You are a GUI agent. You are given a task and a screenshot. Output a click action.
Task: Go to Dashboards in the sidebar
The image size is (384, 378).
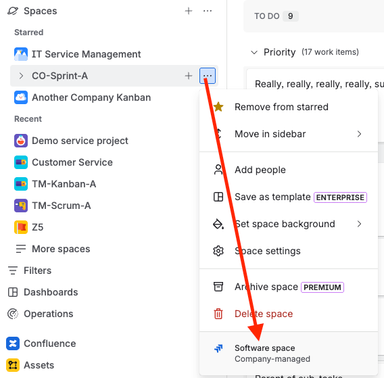(x=51, y=292)
